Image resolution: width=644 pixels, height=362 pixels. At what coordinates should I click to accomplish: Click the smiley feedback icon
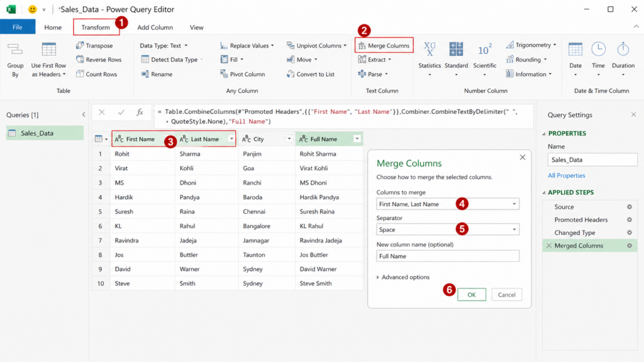tap(32, 9)
